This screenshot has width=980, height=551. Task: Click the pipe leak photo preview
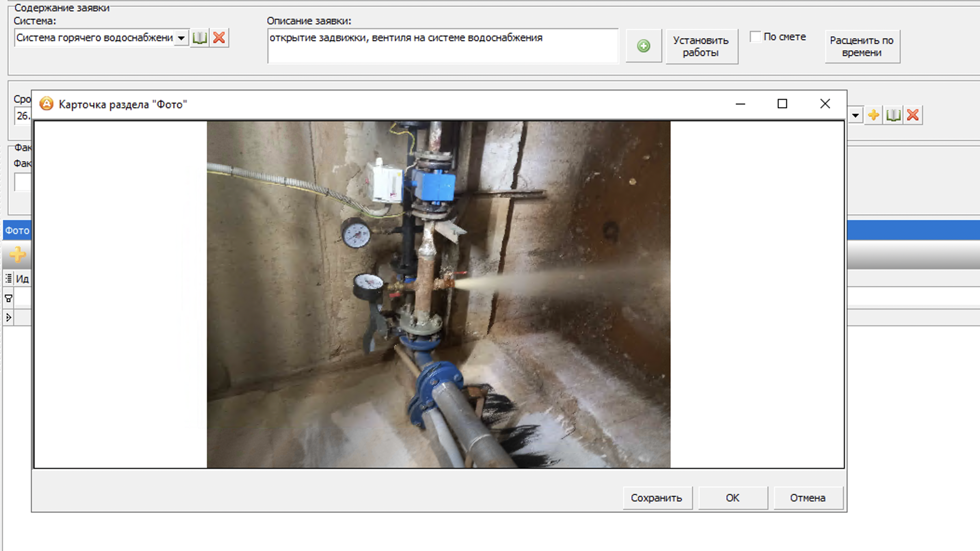pos(438,294)
